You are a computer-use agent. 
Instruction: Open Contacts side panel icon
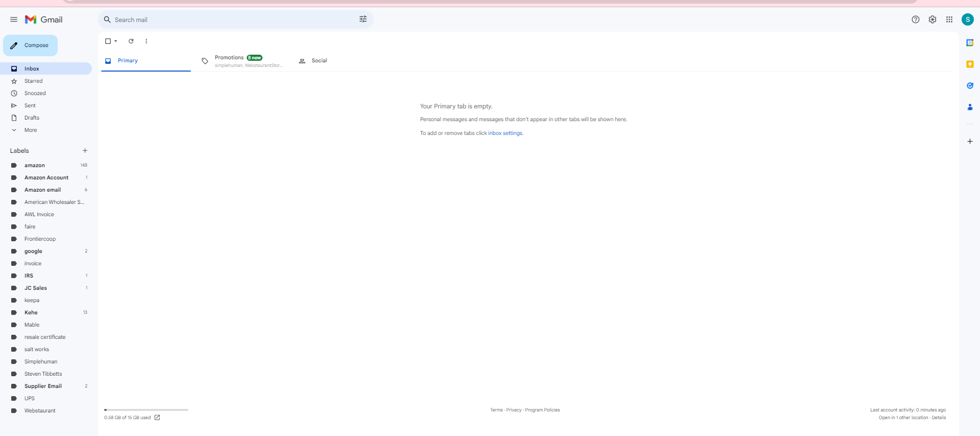970,107
